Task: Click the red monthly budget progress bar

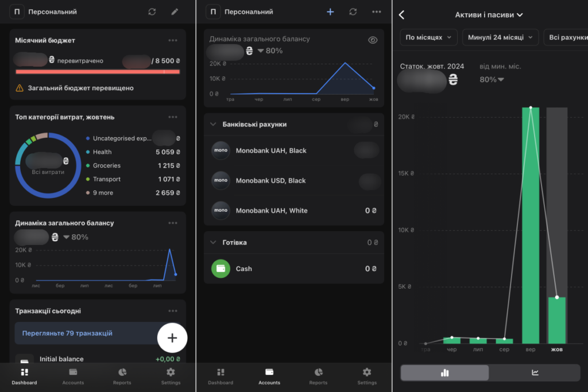Action: tap(98, 72)
